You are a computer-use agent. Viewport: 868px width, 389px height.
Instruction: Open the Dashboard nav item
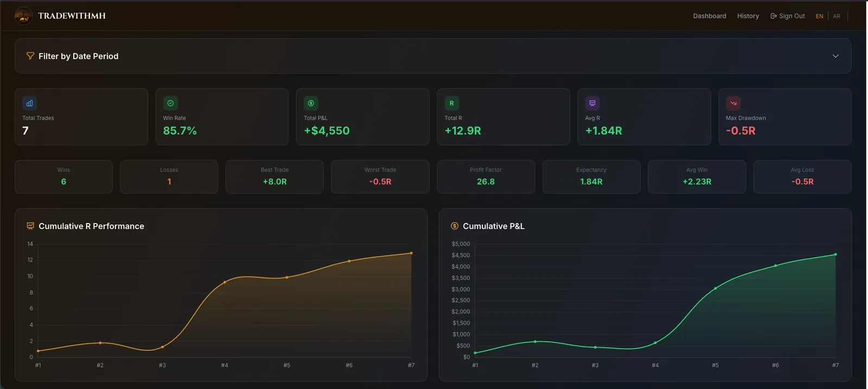click(710, 16)
